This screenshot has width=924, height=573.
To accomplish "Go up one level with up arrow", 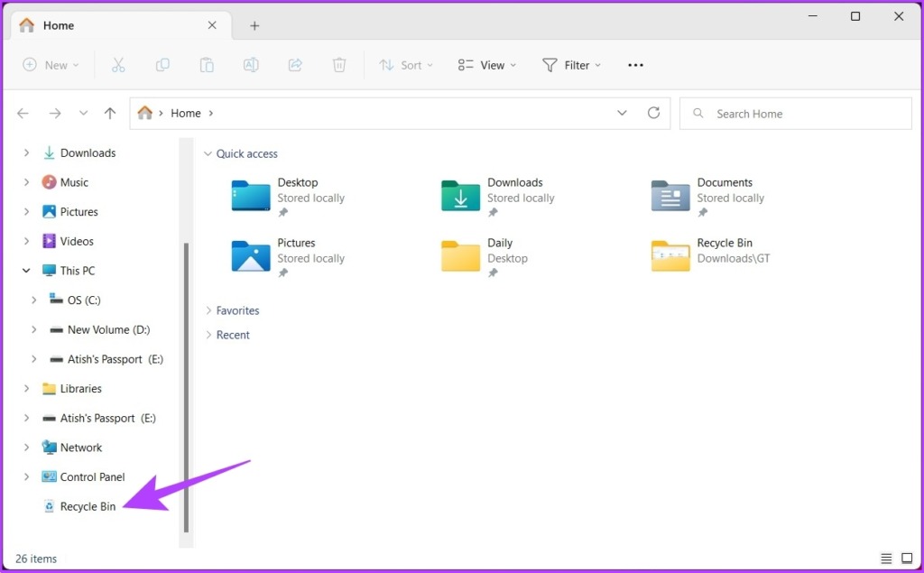I will tap(110, 113).
